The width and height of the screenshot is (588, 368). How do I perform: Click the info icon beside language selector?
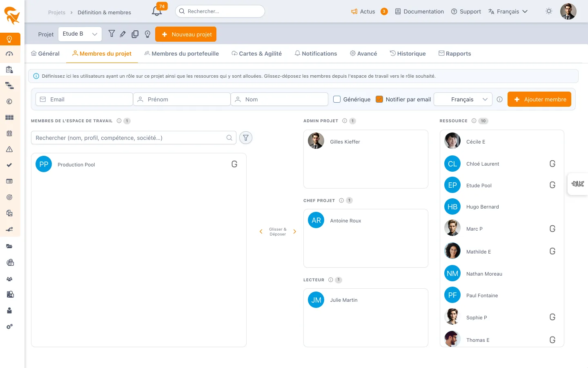click(x=499, y=99)
